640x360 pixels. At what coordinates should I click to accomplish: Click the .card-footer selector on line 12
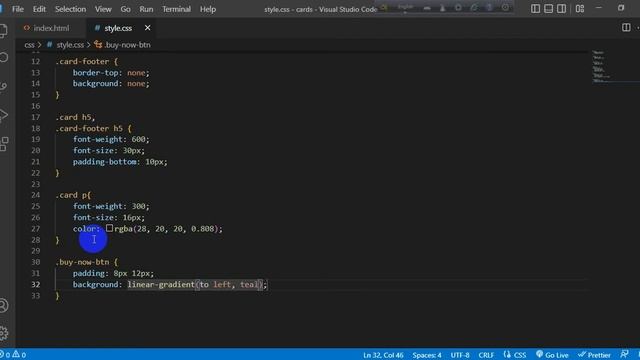pyautogui.click(x=82, y=61)
